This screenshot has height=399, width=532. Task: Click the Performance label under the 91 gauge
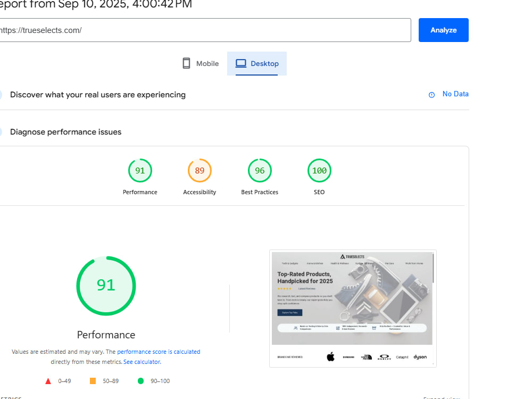(140, 192)
